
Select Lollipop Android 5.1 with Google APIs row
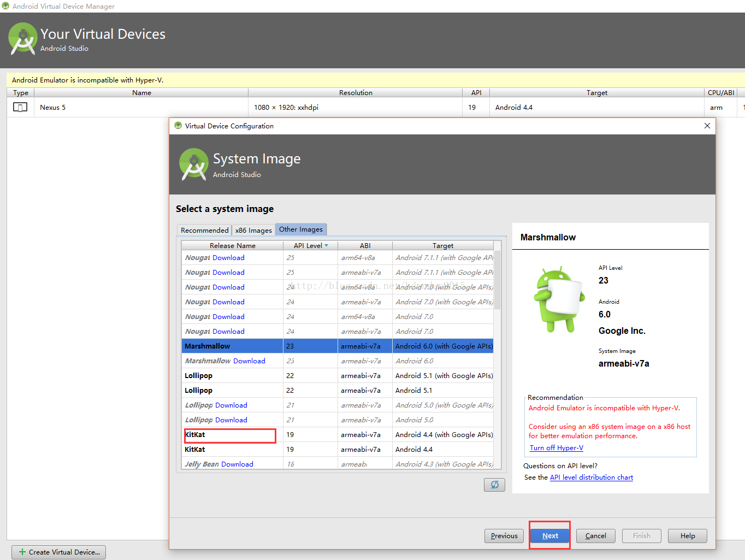[x=338, y=375]
